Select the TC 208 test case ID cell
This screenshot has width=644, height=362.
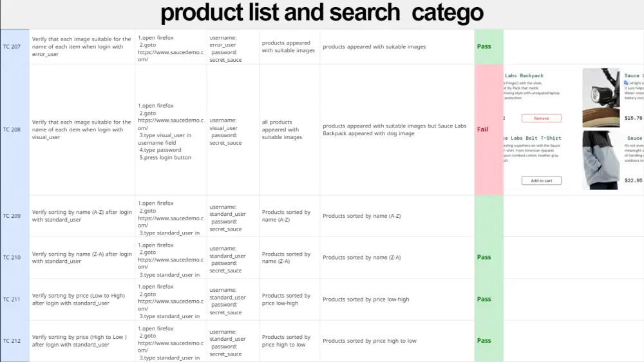tap(12, 129)
